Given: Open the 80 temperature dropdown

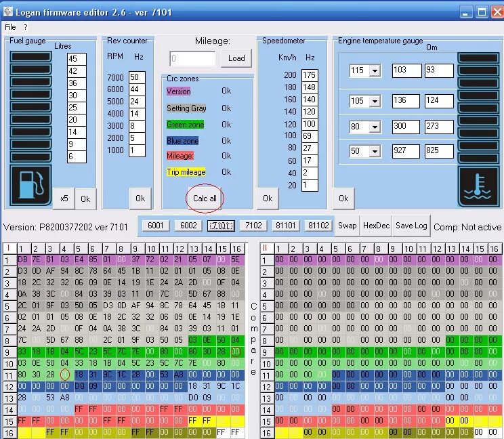Looking at the screenshot, I should 375,127.
